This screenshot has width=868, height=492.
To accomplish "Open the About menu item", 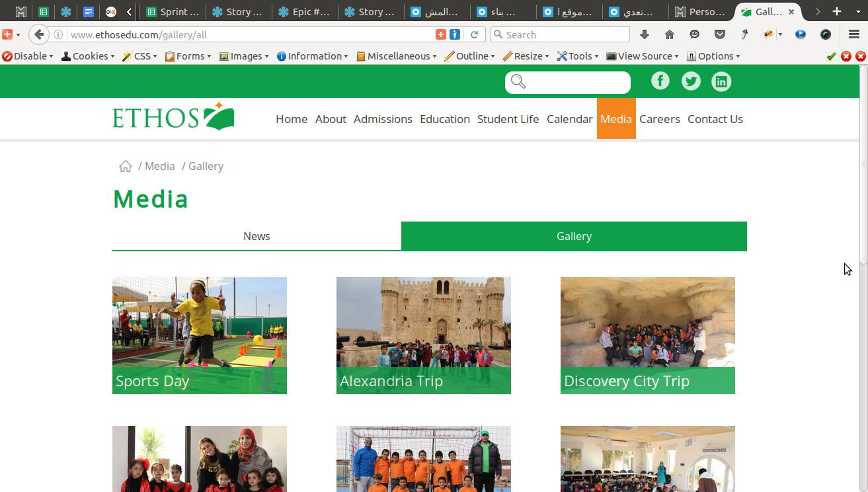I will pyautogui.click(x=331, y=119).
